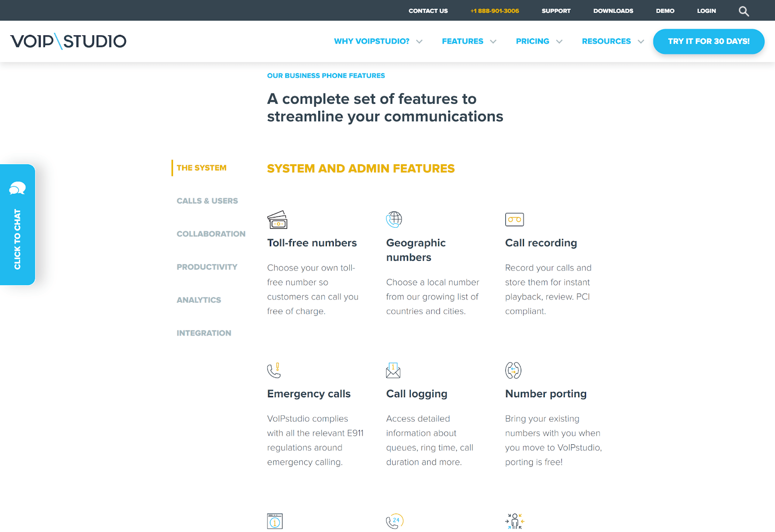Click the VoIPstudio logo
Viewport: 775px width, 532px height.
68,41
